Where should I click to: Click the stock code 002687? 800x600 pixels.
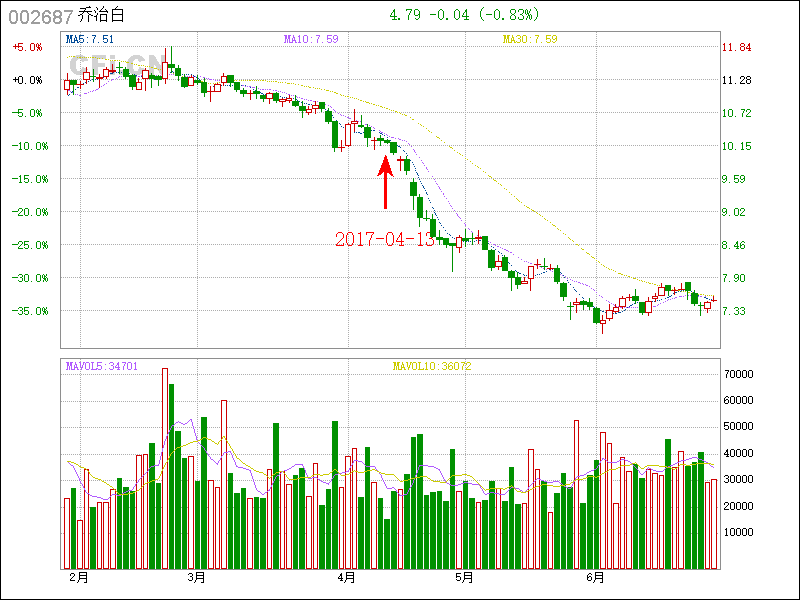click(x=35, y=16)
